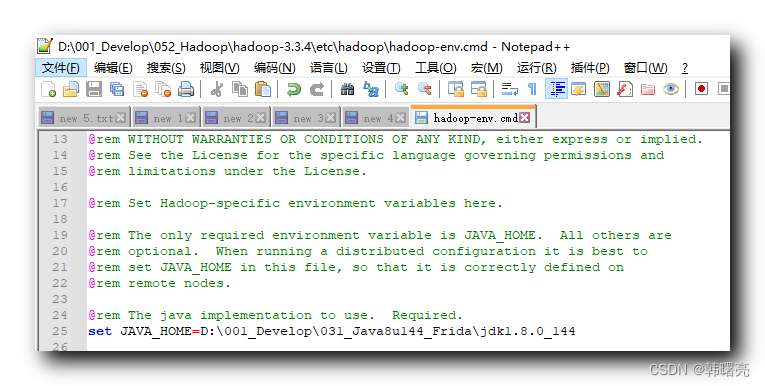
Task: Redo edit with gray arrow icon
Action: click(x=317, y=89)
